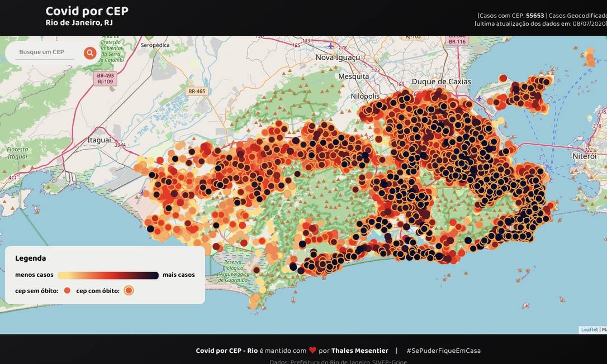Image resolution: width=607 pixels, height=364 pixels.
Task: Click the Itaguaí city label on map
Action: click(x=99, y=140)
